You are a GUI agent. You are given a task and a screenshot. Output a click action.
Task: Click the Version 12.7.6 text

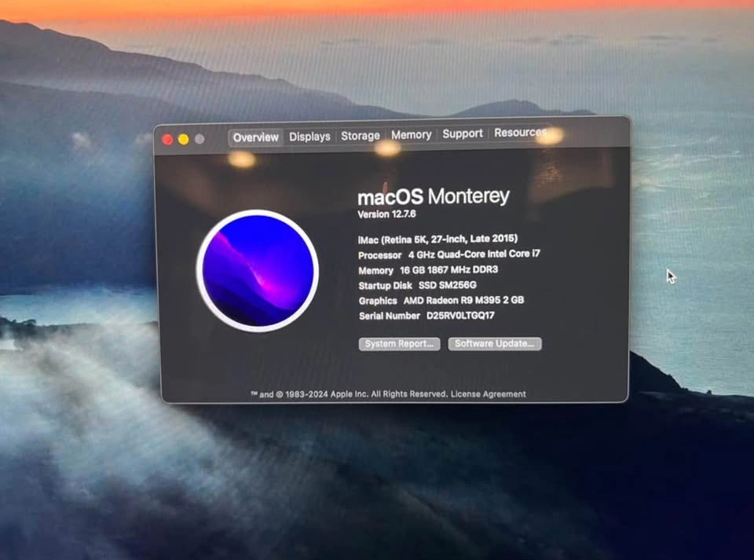pos(386,214)
